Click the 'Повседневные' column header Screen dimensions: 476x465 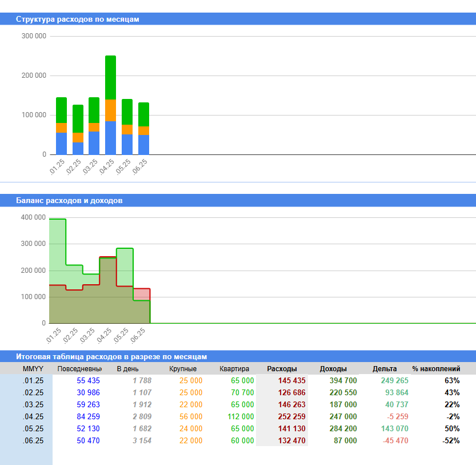[79, 369]
